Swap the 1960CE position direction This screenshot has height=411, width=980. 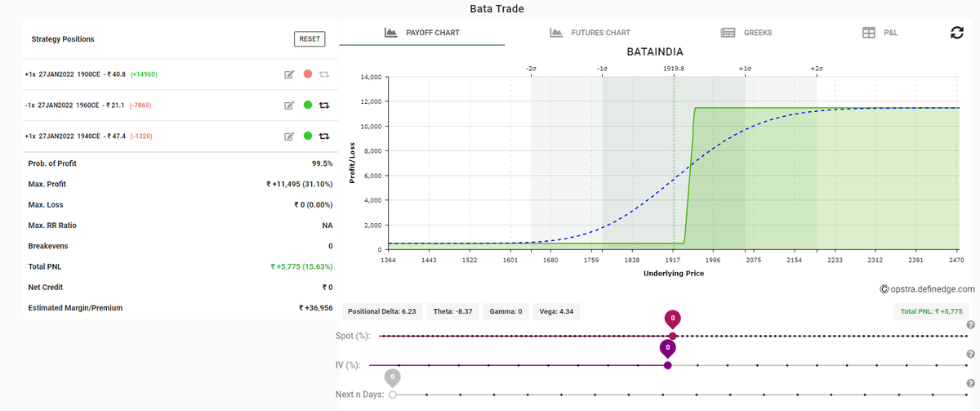coord(324,105)
